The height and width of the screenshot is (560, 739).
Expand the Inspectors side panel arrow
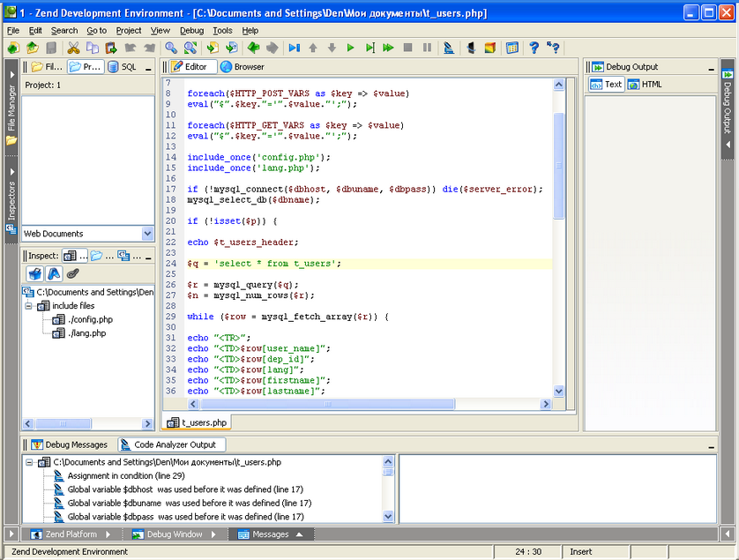(x=12, y=172)
